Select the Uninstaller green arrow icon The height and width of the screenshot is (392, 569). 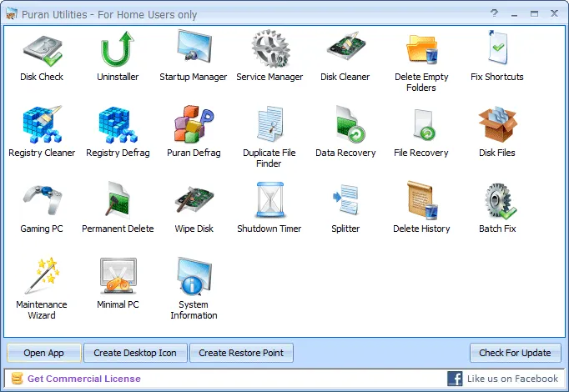click(x=118, y=49)
